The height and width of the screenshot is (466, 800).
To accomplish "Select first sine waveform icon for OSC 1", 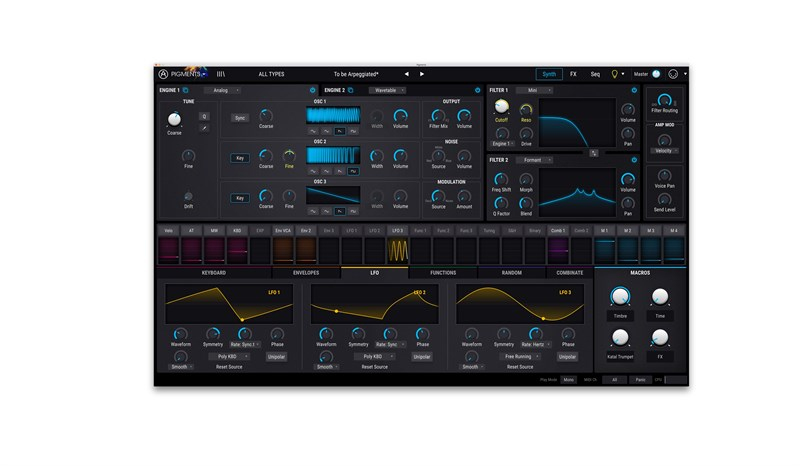I will pos(313,132).
